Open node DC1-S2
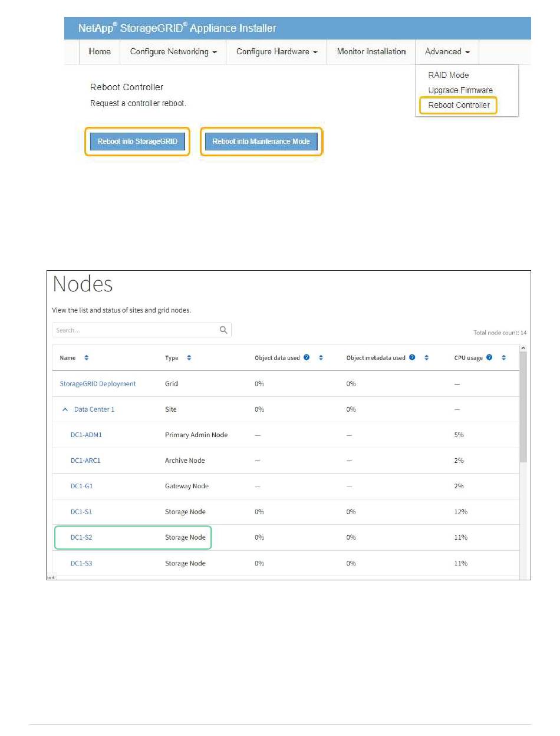 click(x=81, y=537)
